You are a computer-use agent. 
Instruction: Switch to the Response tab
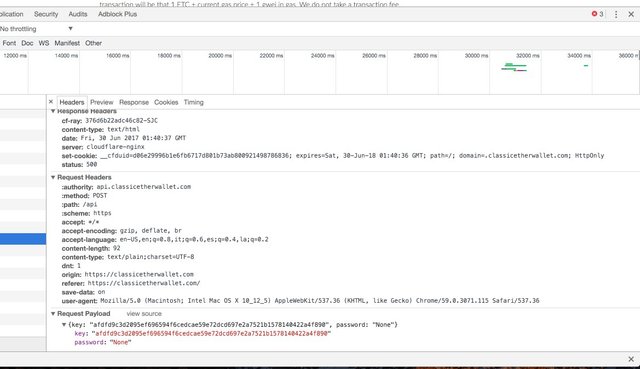tap(134, 102)
